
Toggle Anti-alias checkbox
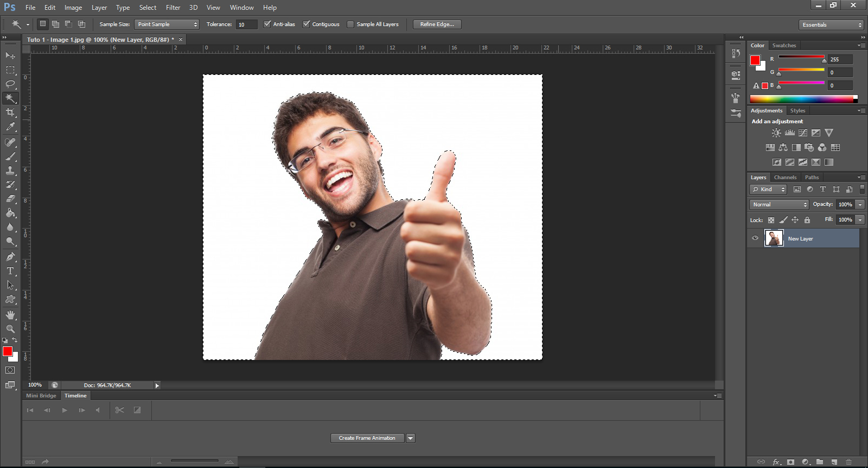pos(267,24)
